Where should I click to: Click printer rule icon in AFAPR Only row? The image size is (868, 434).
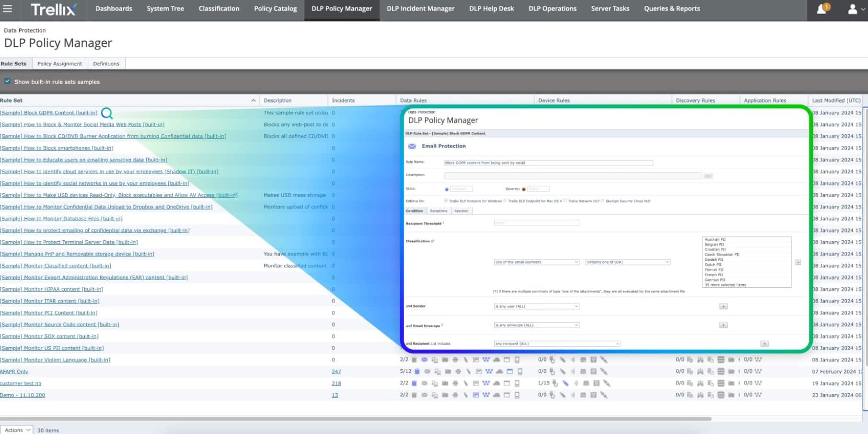tap(458, 371)
